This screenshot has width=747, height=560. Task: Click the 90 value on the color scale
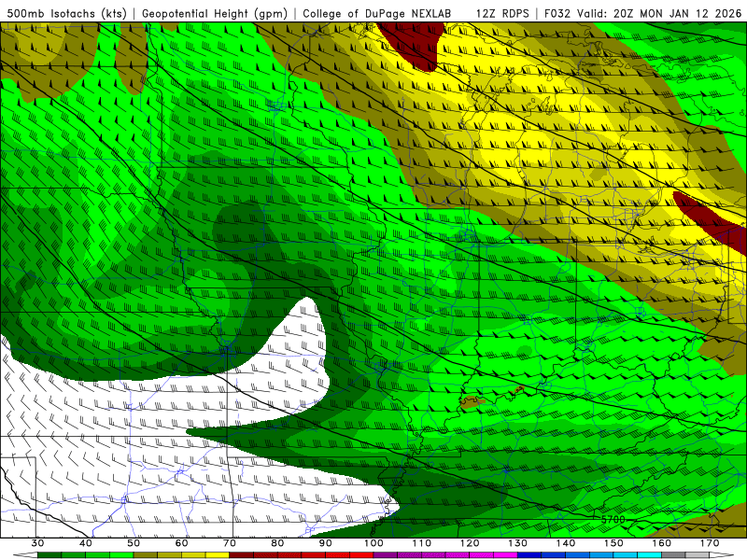coord(325,543)
